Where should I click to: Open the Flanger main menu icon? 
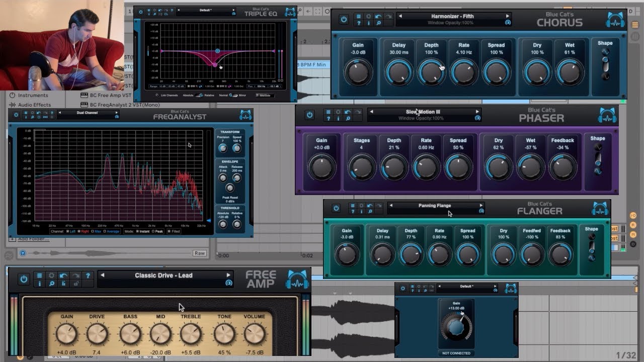coord(353,206)
